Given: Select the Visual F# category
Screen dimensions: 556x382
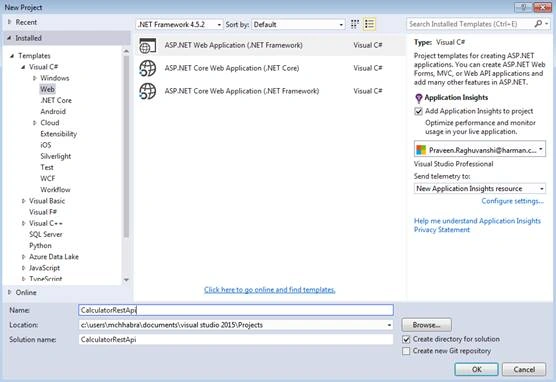Looking at the screenshot, I should [43, 212].
